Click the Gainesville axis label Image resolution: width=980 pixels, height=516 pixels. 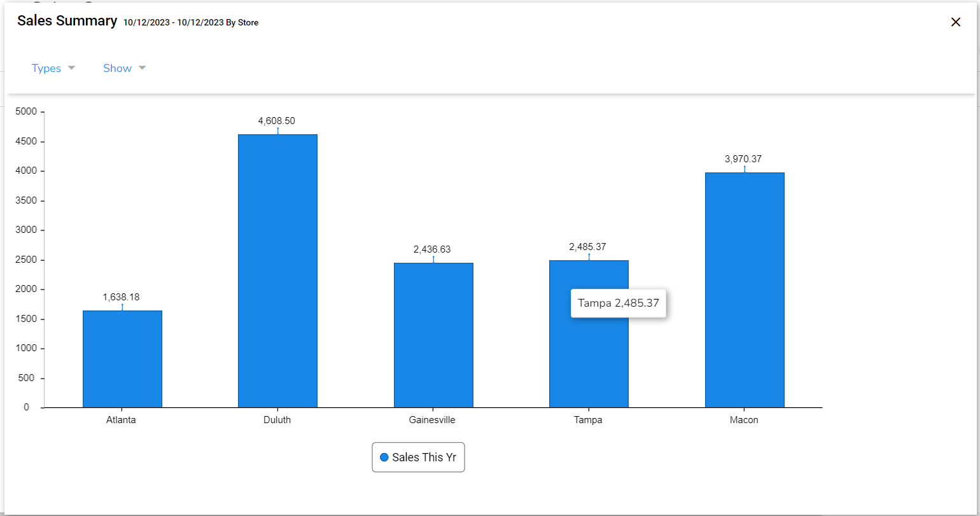[432, 420]
